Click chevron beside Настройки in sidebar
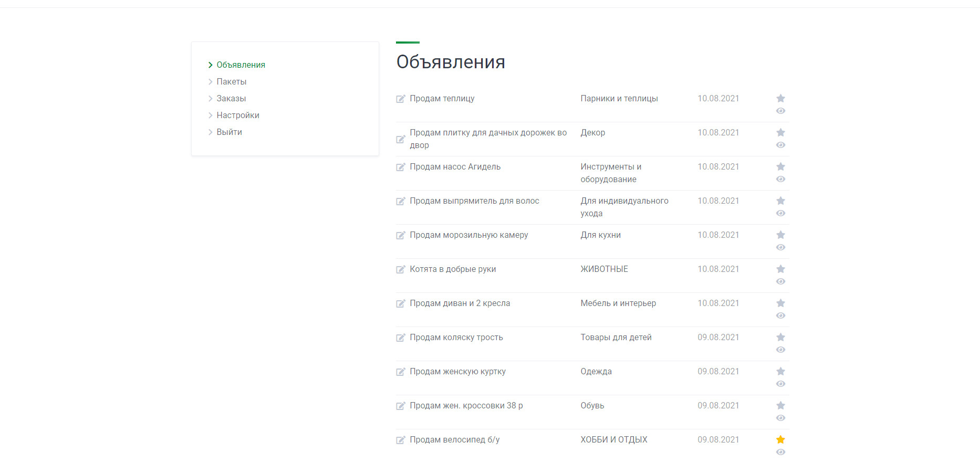Screen dimensions: 980x463 [x=211, y=115]
